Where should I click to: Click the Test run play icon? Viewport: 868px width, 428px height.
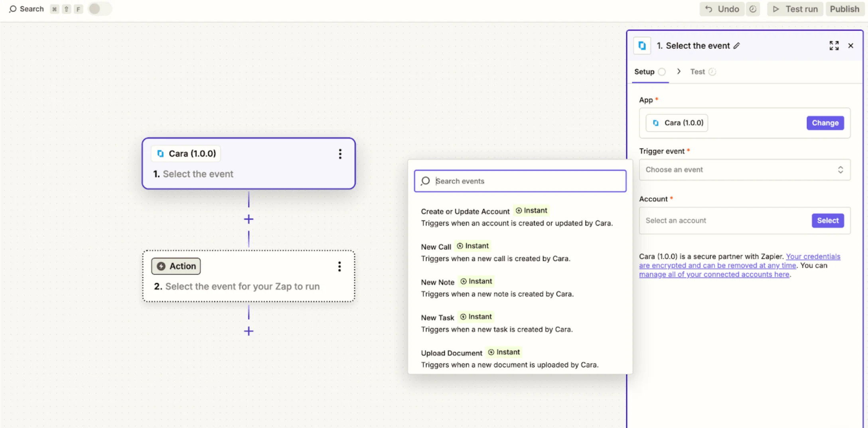(776, 9)
